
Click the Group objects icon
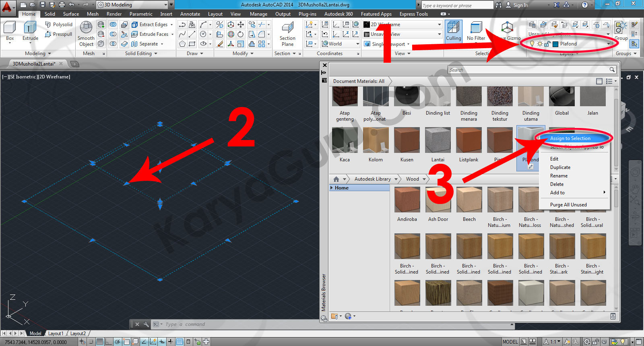pyautogui.click(x=620, y=29)
